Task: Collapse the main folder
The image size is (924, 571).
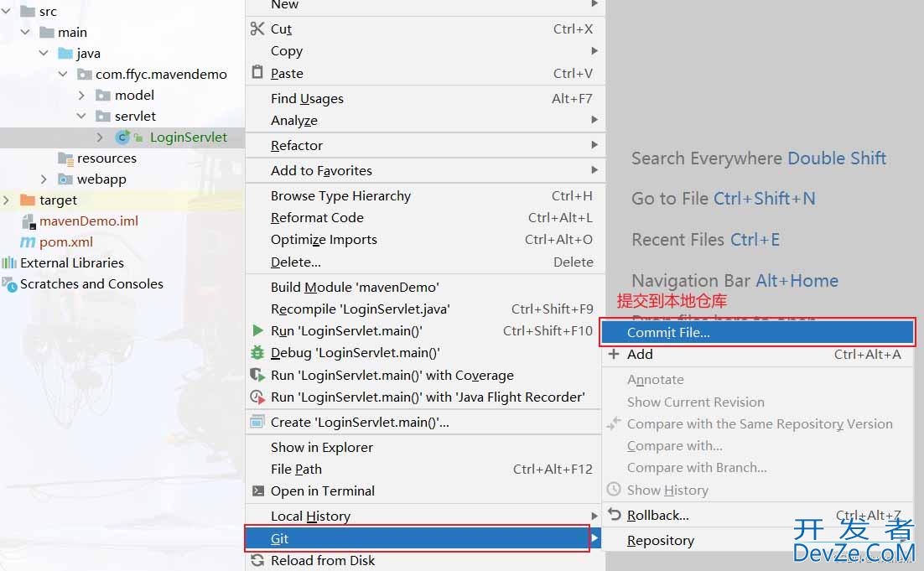Action: (25, 32)
